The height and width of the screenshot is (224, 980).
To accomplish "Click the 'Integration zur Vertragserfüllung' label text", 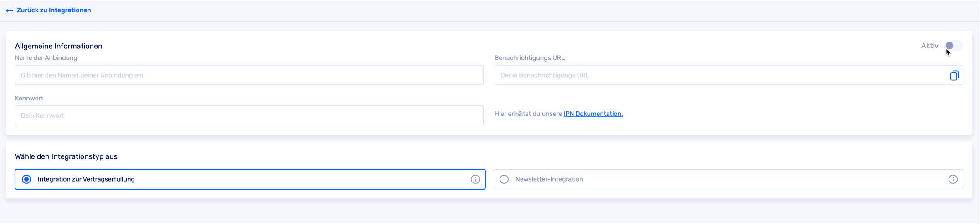I will coord(86,179).
